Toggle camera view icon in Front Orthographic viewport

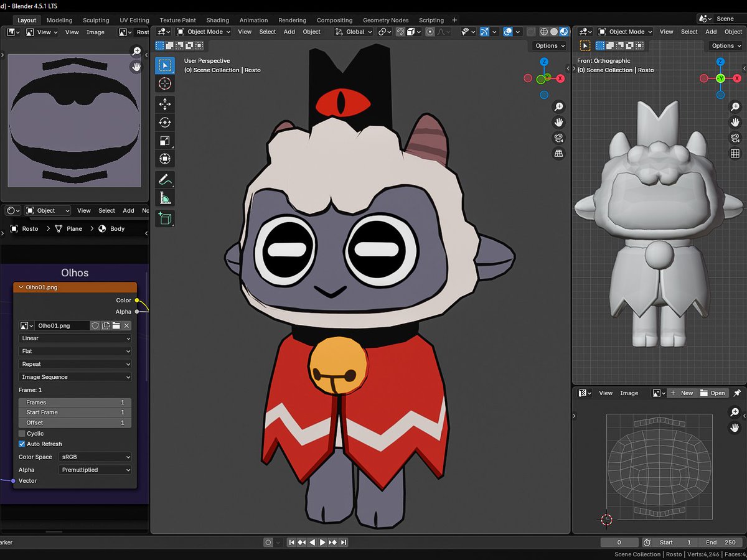tap(735, 138)
